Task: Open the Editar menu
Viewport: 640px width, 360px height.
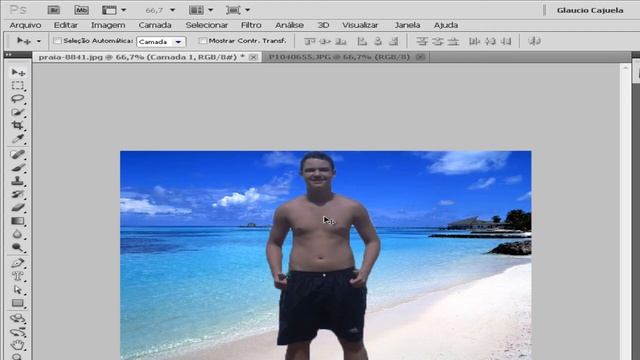Action: tap(66, 25)
